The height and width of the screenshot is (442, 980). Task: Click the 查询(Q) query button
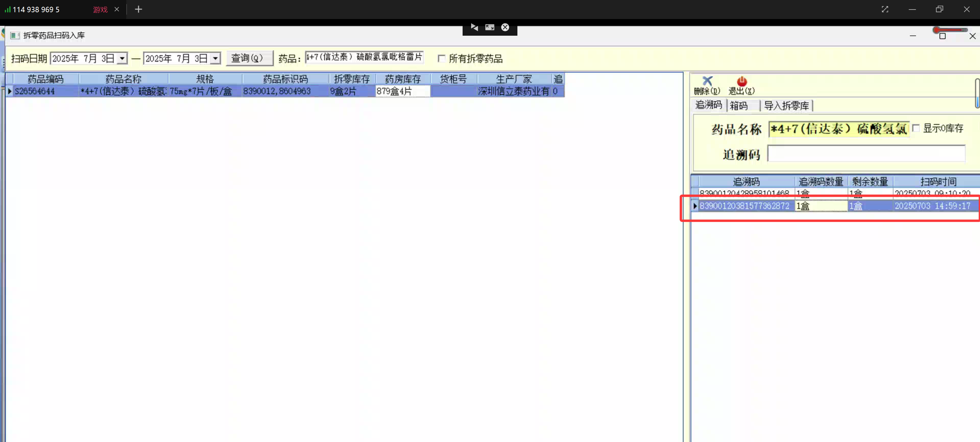coord(249,58)
